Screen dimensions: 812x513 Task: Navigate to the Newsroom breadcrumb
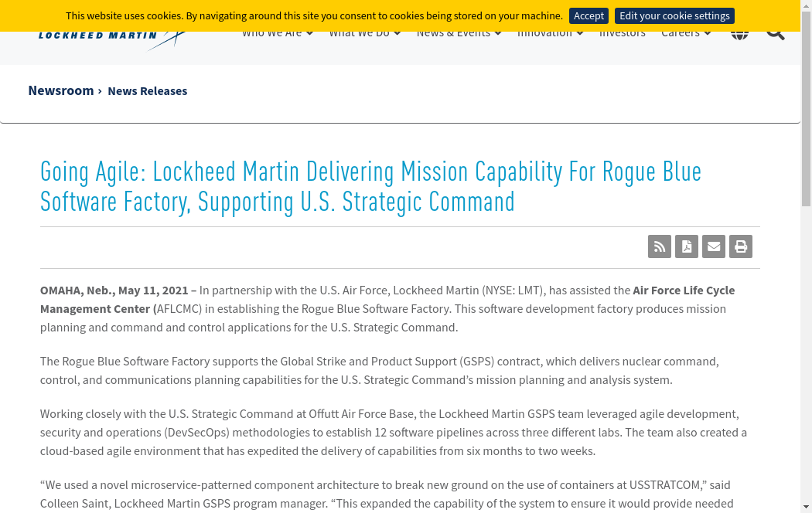(x=60, y=90)
